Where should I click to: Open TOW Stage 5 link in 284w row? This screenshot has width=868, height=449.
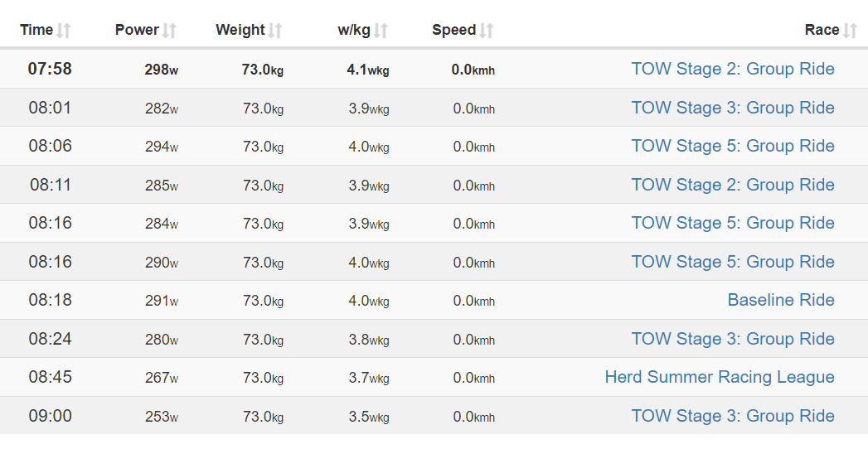click(732, 223)
